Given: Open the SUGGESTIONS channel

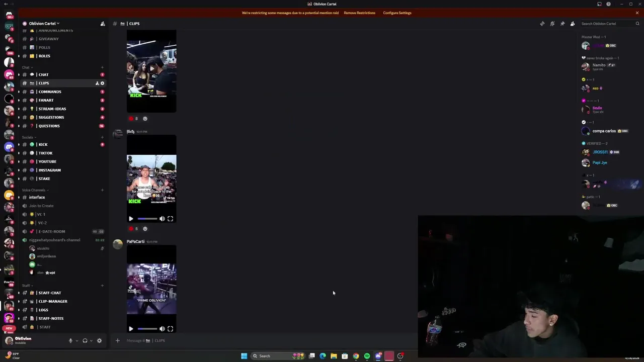Looking at the screenshot, I should point(63,117).
